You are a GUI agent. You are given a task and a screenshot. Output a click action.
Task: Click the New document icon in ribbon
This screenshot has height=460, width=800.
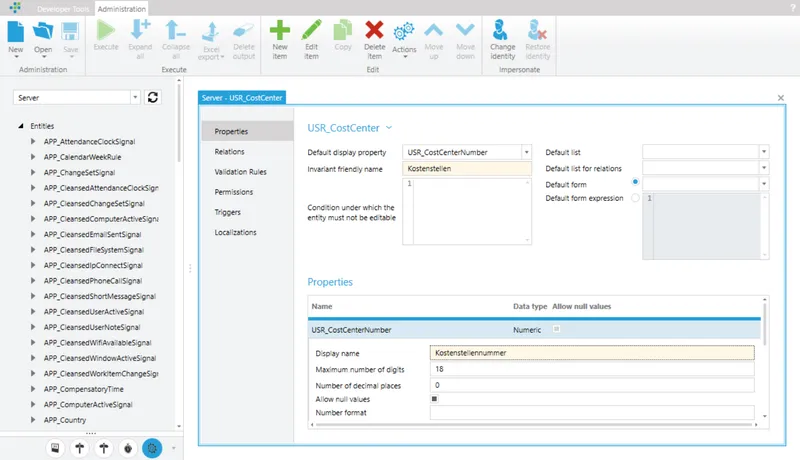15,31
